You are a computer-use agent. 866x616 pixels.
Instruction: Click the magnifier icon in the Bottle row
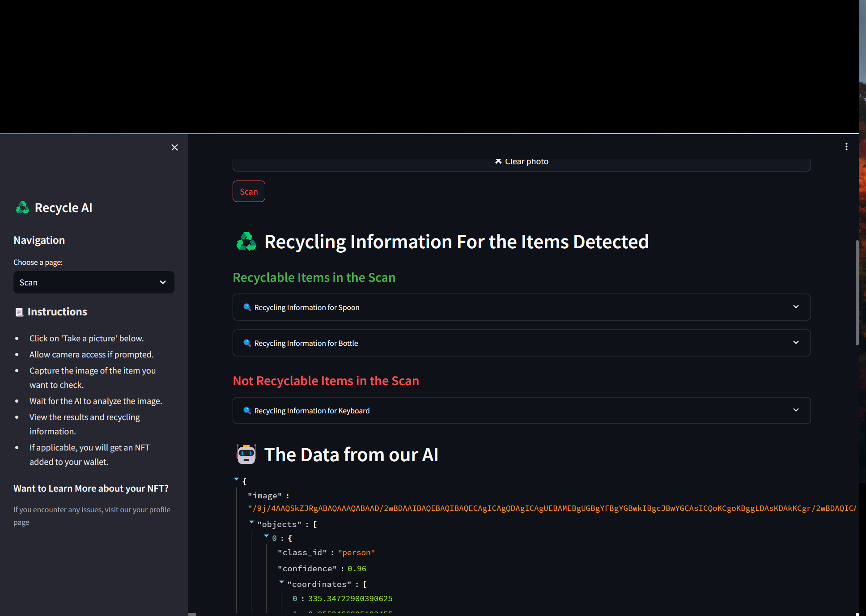pyautogui.click(x=247, y=343)
